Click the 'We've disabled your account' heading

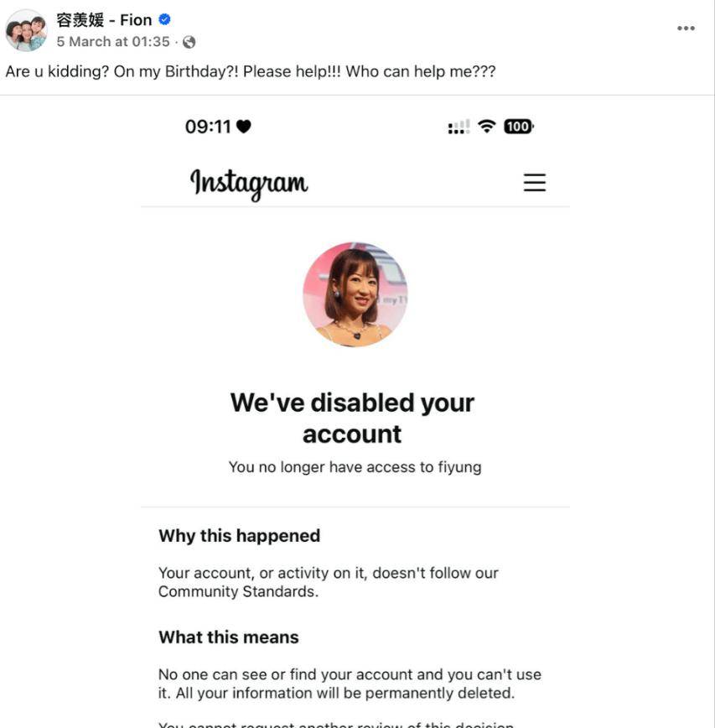pyautogui.click(x=352, y=418)
